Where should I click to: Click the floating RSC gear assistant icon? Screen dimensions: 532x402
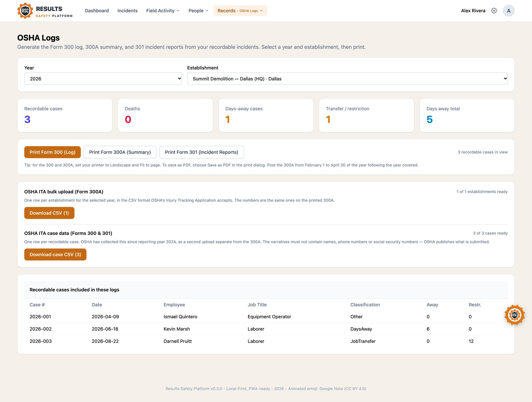click(x=514, y=315)
